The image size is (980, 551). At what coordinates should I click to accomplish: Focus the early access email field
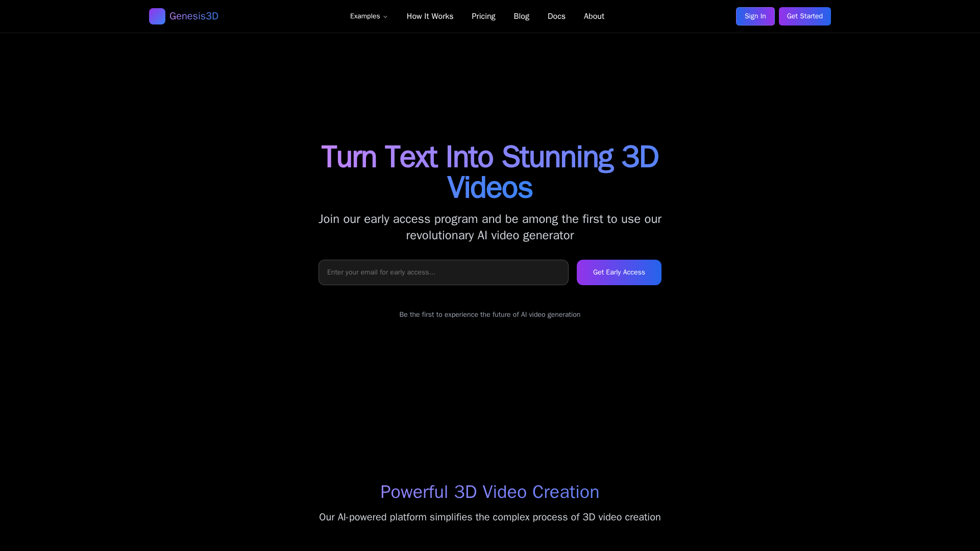tap(443, 272)
